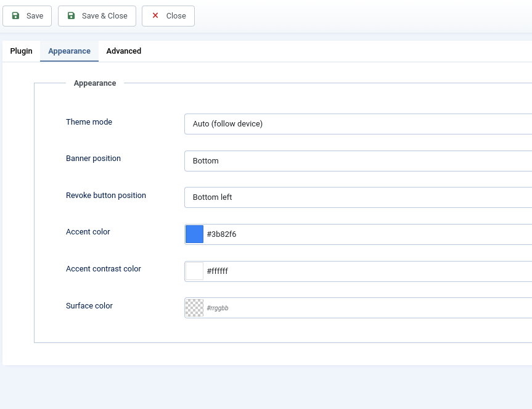This screenshot has width=532, height=409.
Task: Click the contrast color input showing #ffffff
Action: pos(277,271)
